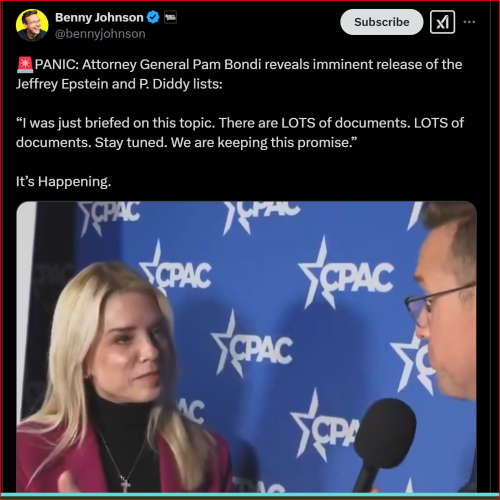Screen dimensions: 500x500
Task: Click the red siren emoji before PANIC
Action: (25, 65)
